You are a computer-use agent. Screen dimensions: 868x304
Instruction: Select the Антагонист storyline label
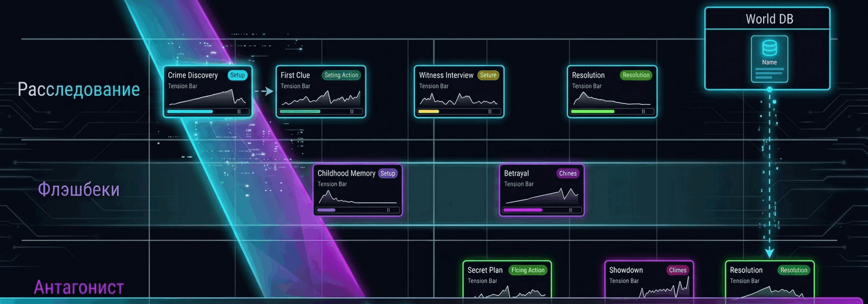pos(79,287)
